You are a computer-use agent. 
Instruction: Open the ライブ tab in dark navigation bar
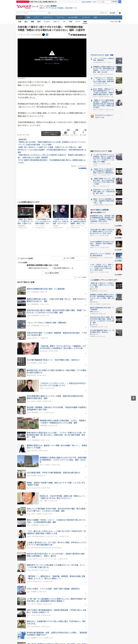[x=37, y=17]
